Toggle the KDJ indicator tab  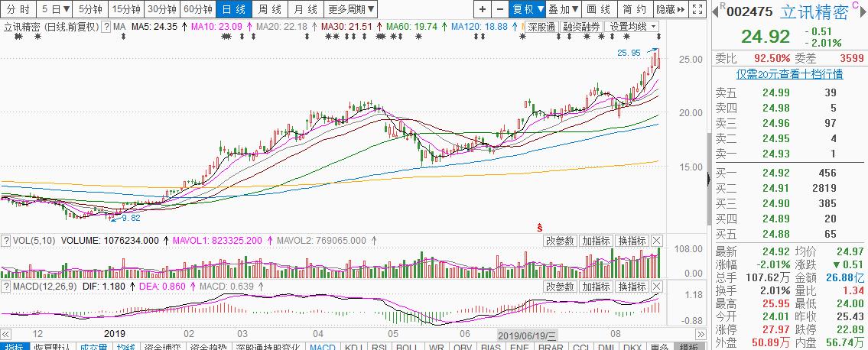tap(354, 346)
